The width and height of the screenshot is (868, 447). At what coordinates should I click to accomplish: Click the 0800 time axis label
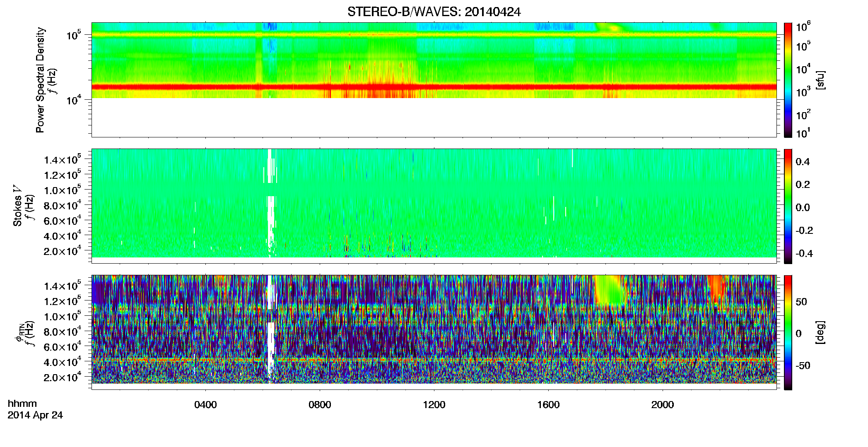(320, 405)
